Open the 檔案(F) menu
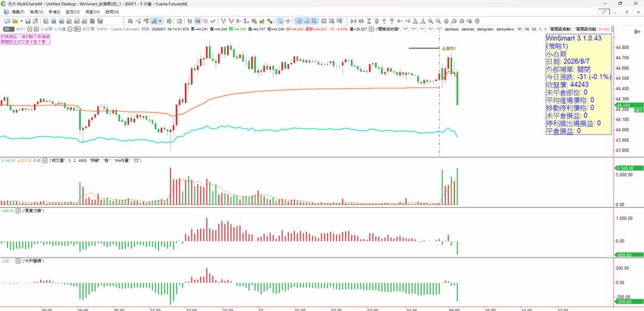 pos(17,12)
